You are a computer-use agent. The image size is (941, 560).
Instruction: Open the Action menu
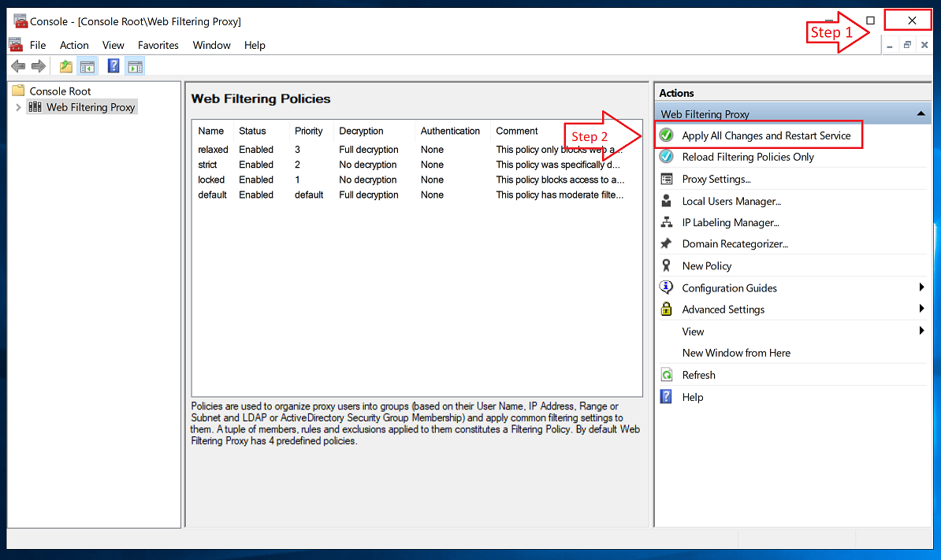pos(74,45)
